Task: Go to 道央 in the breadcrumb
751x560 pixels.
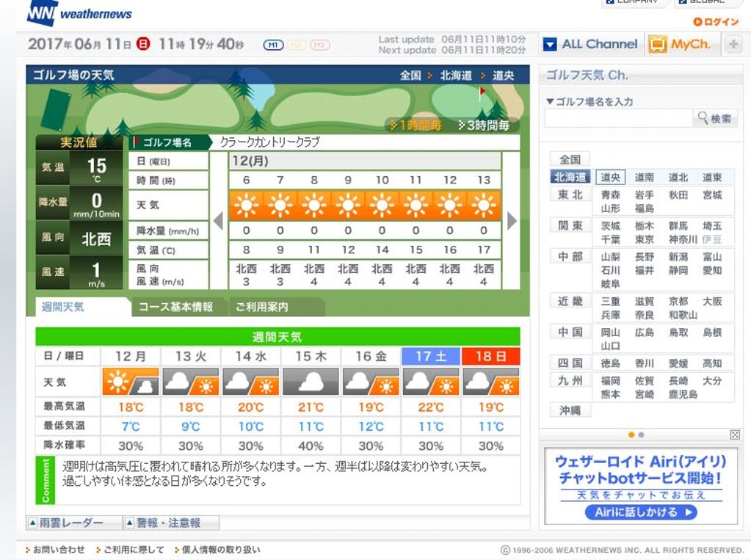Action: [x=503, y=75]
